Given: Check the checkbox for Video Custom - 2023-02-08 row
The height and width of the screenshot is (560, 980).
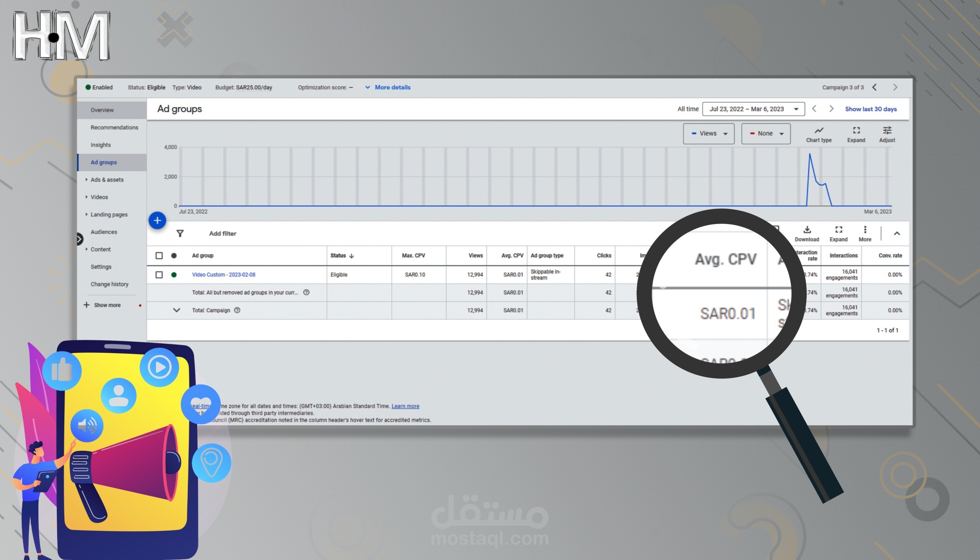Looking at the screenshot, I should pyautogui.click(x=160, y=275).
